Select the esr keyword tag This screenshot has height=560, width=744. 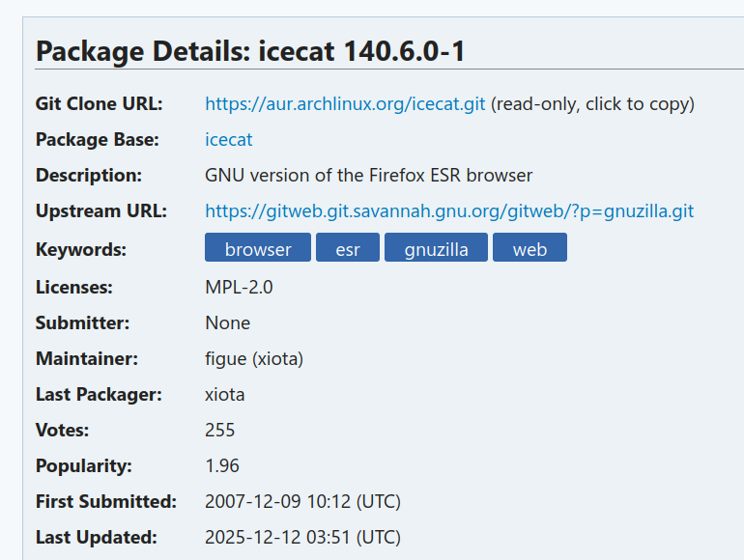(348, 247)
